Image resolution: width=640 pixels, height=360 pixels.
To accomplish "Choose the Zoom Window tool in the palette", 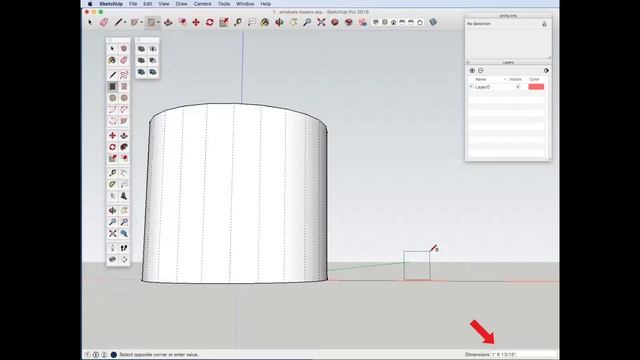I will (x=124, y=222).
